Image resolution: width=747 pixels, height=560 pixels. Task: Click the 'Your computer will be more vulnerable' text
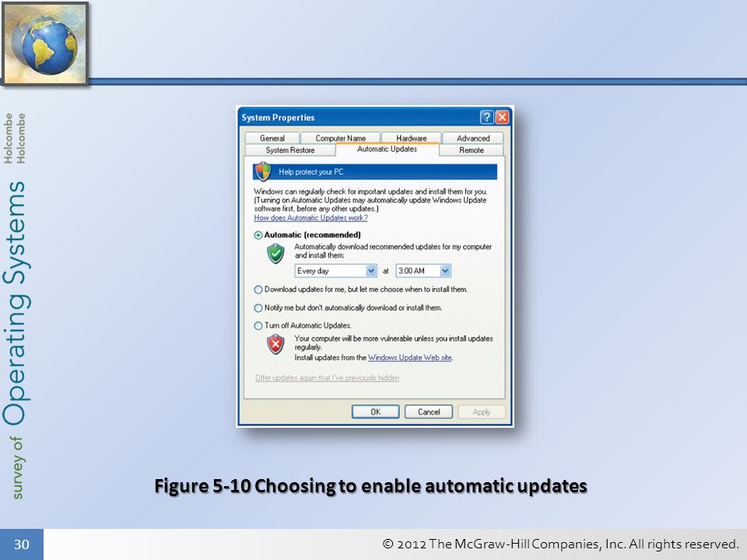(394, 343)
